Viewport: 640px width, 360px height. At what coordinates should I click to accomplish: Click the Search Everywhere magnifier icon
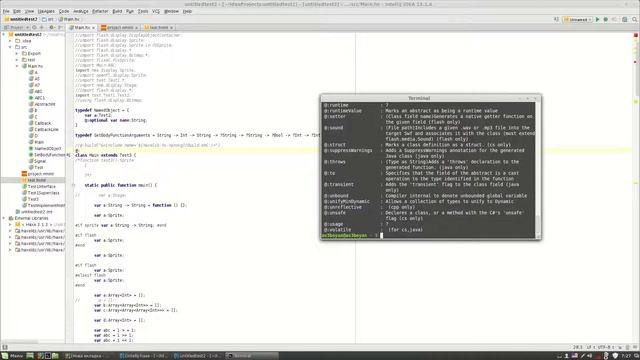tap(635, 19)
